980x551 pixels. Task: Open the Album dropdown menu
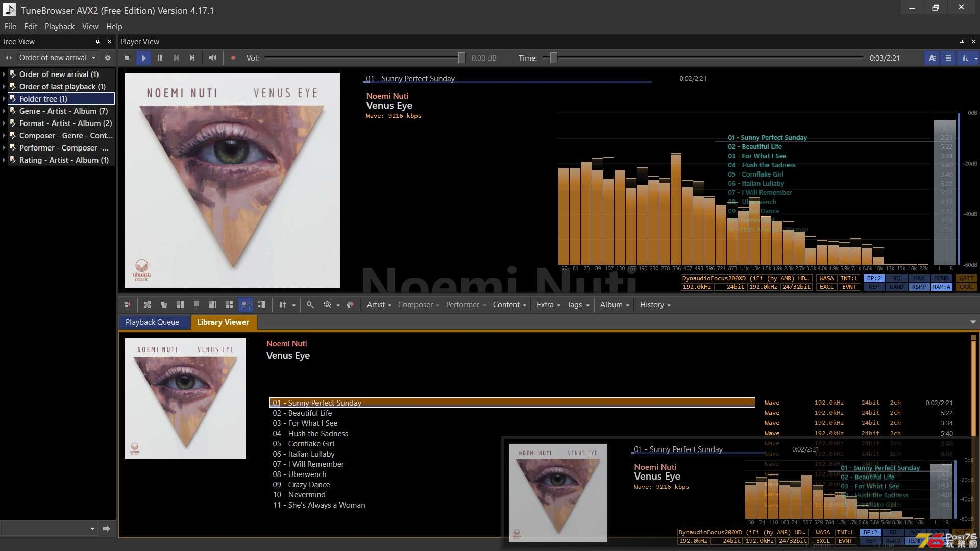[615, 305]
